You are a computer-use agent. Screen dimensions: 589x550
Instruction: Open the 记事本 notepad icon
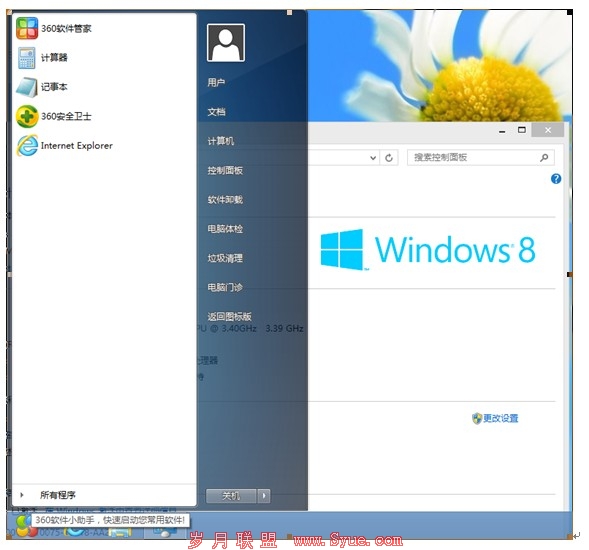(27, 87)
